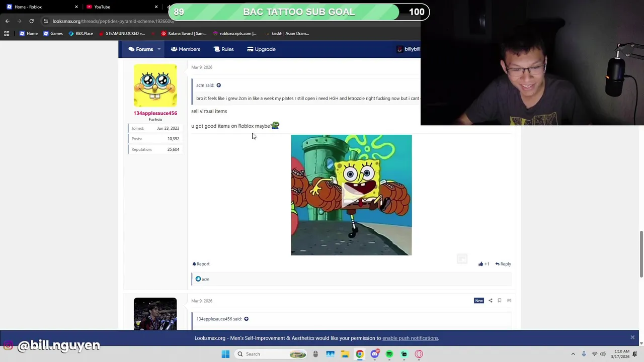The height and width of the screenshot is (362, 644).
Task: Close the Home - Roblox tab
Action: [76, 7]
